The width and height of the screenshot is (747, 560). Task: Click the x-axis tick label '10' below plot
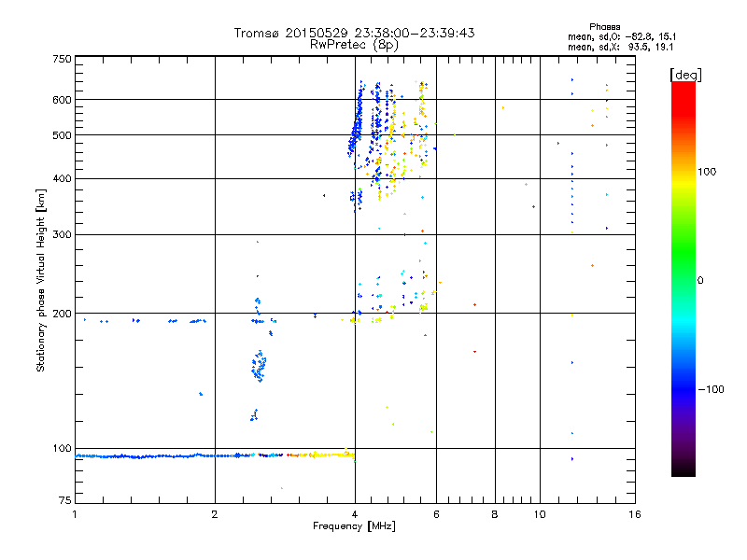540,514
